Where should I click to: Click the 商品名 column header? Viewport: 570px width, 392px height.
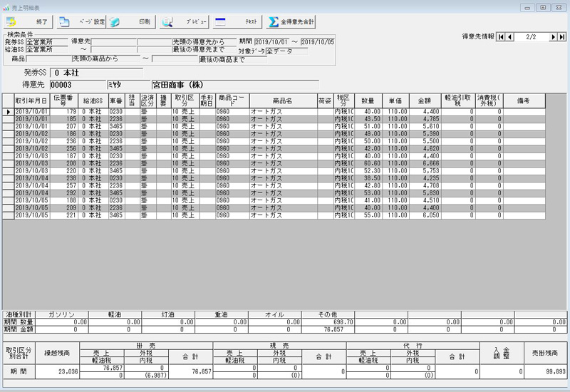click(x=282, y=100)
